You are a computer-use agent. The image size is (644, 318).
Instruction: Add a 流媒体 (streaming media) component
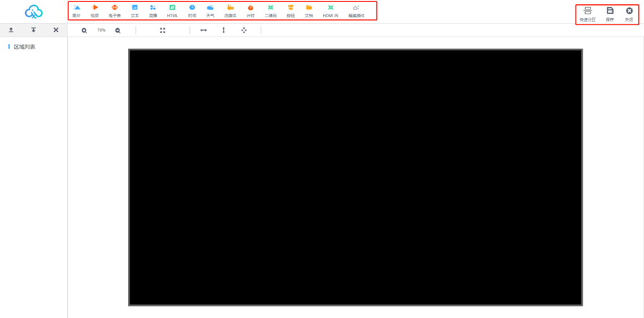(230, 10)
